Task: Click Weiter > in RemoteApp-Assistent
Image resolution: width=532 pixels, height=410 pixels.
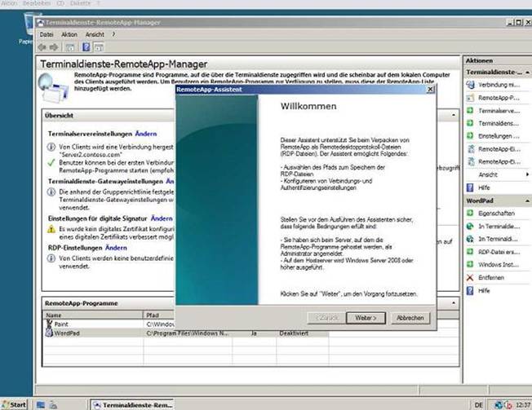Action: click(366, 318)
